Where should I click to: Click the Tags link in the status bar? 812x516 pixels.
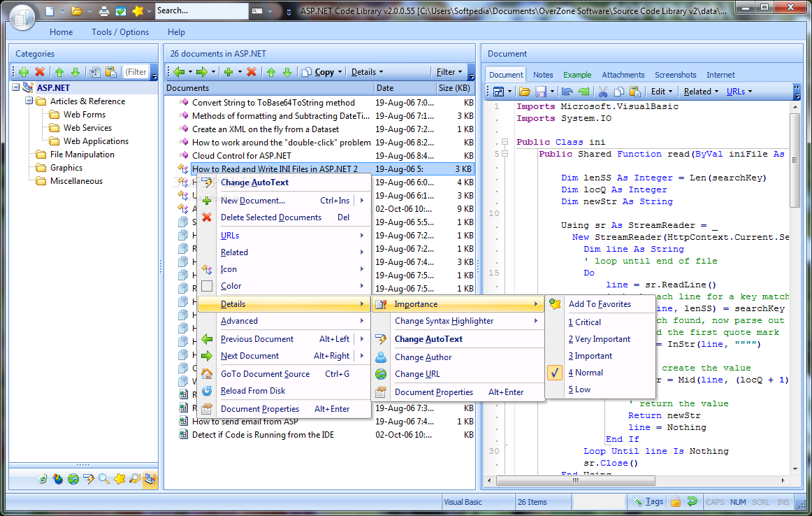pyautogui.click(x=654, y=501)
